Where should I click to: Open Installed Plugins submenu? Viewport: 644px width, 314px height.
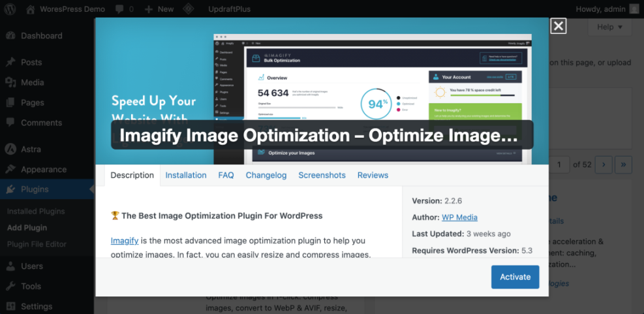36,212
